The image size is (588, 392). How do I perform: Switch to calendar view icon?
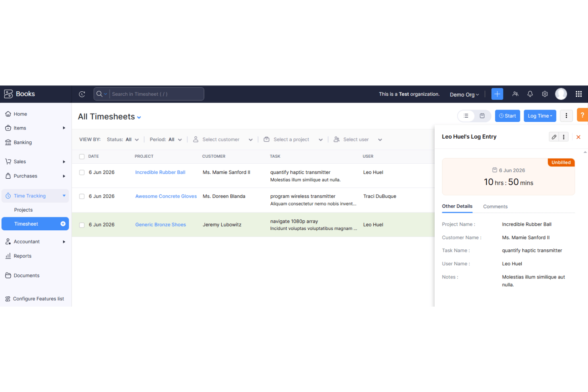pos(482,116)
